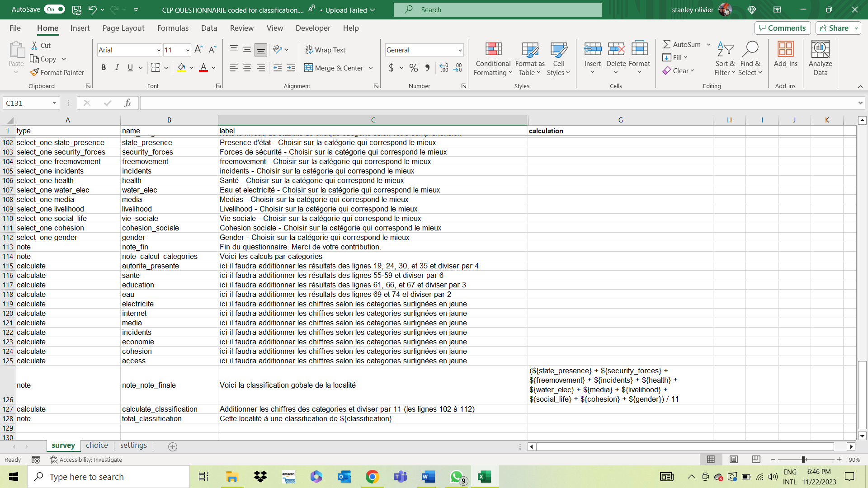The height and width of the screenshot is (488, 868).
Task: Switch to Insert tab
Action: (80, 28)
